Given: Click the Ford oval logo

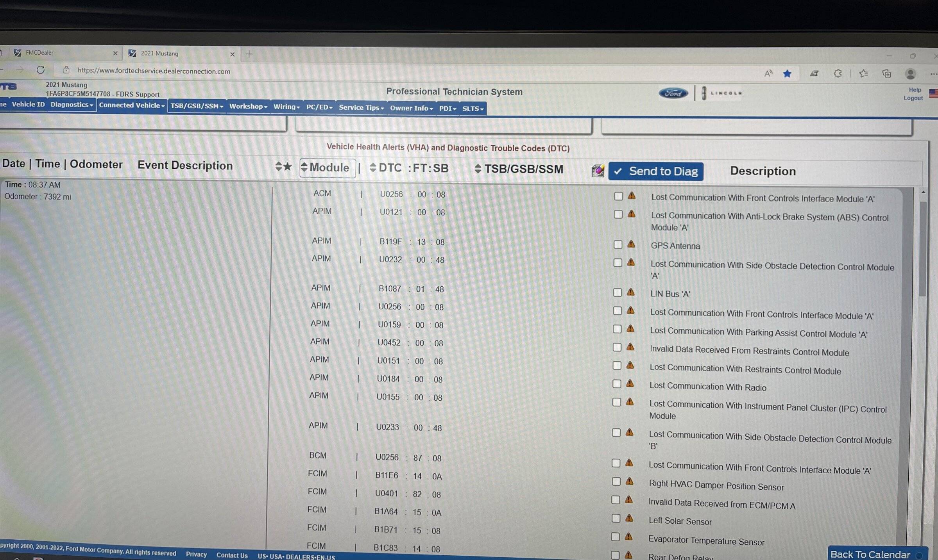Looking at the screenshot, I should [x=673, y=93].
